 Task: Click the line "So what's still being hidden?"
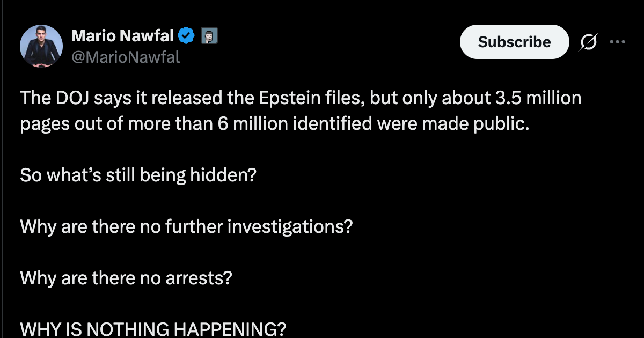138,175
